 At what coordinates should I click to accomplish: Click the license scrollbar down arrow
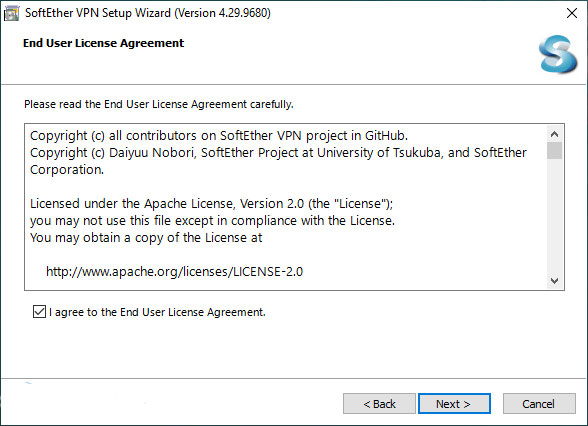click(x=554, y=280)
